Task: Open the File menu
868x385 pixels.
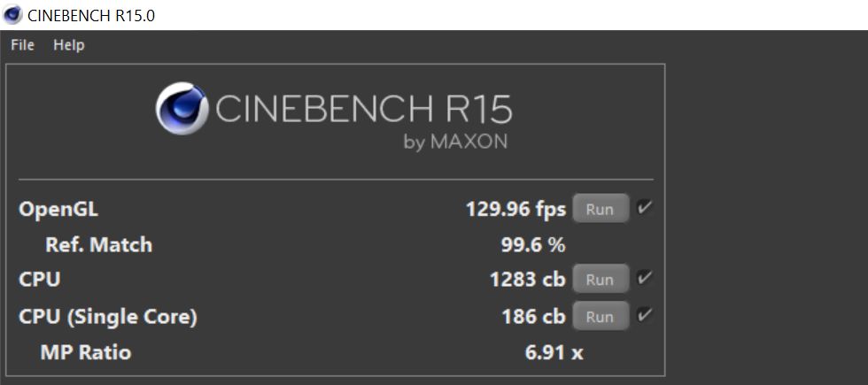Action: tap(23, 45)
